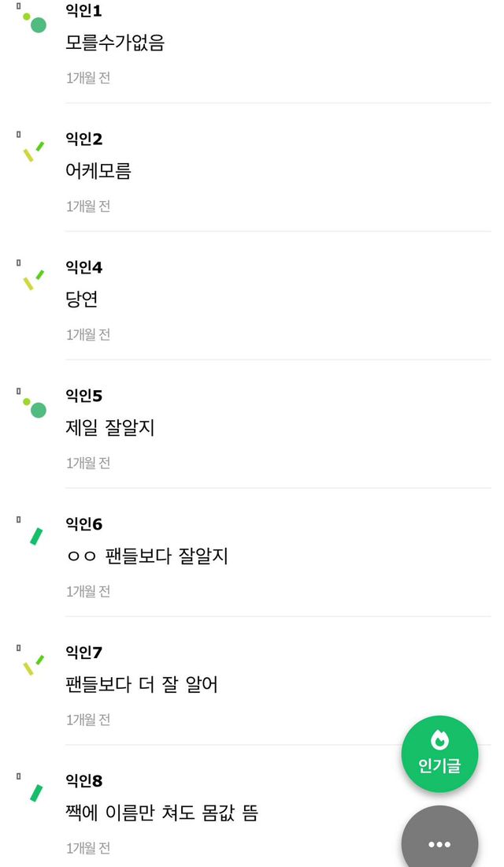Image resolution: width=504 pixels, height=867 pixels.
Task: Tap 익인7's profile avatar
Action: (33, 664)
